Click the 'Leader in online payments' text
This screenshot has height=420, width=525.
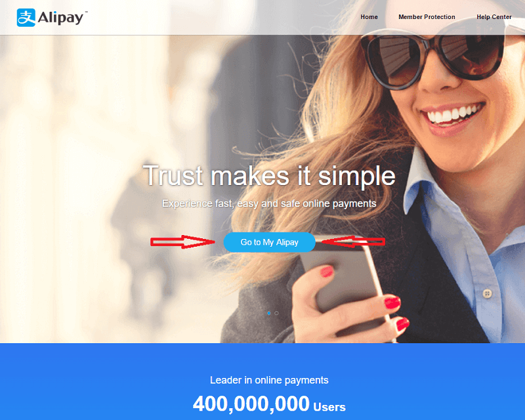[269, 380]
